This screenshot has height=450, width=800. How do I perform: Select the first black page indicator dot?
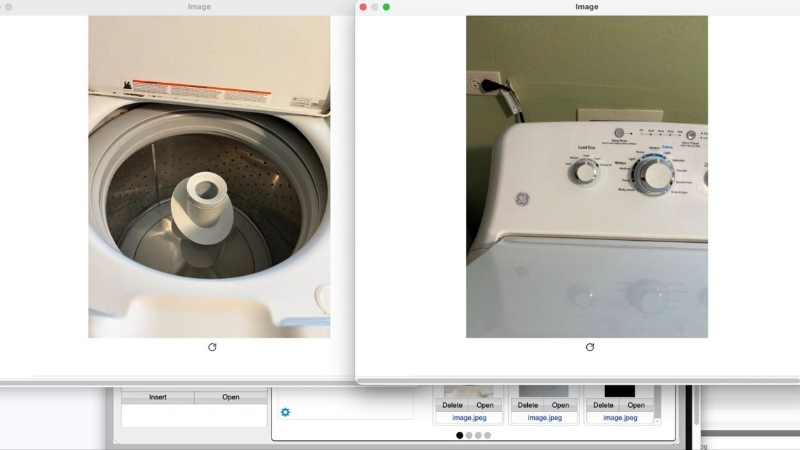click(460, 435)
